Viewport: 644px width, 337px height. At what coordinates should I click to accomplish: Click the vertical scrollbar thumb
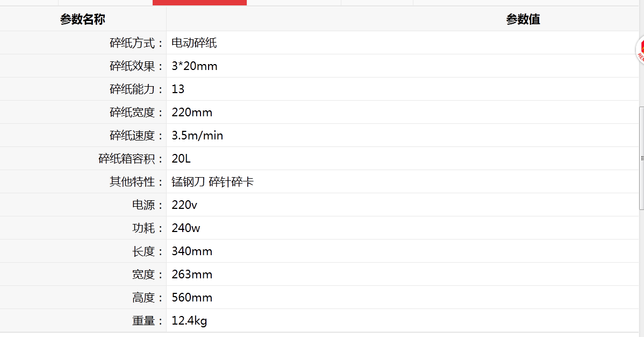coord(641,158)
